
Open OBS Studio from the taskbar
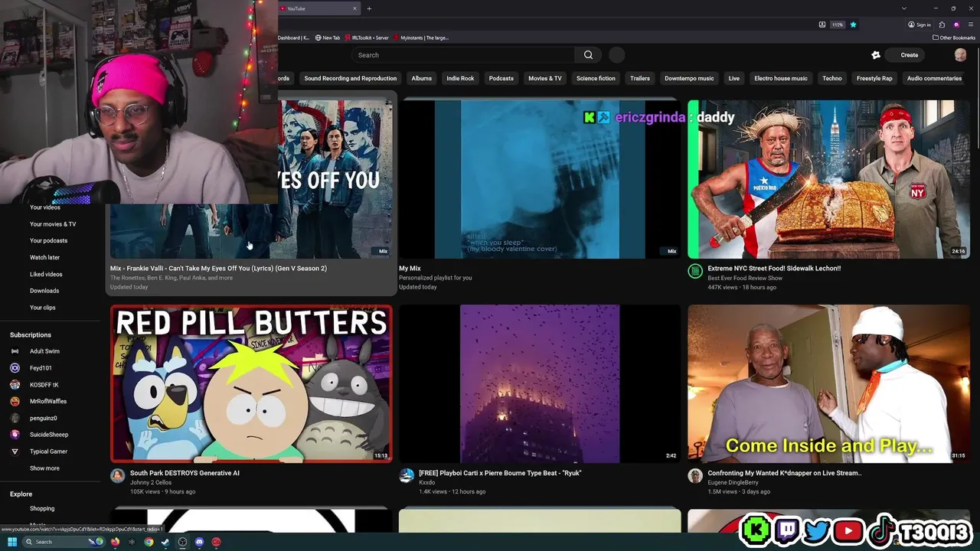click(182, 542)
